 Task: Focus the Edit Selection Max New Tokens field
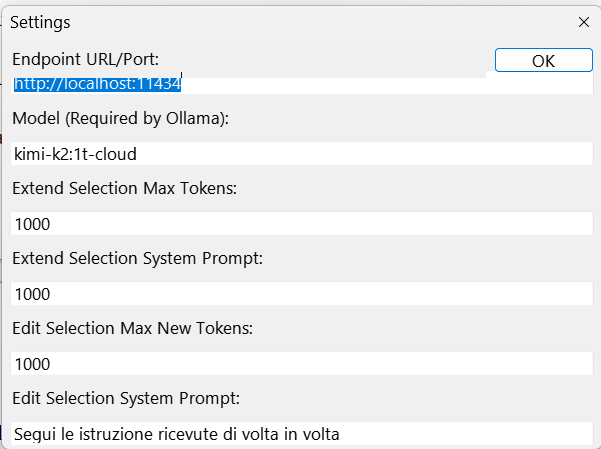tap(300, 364)
